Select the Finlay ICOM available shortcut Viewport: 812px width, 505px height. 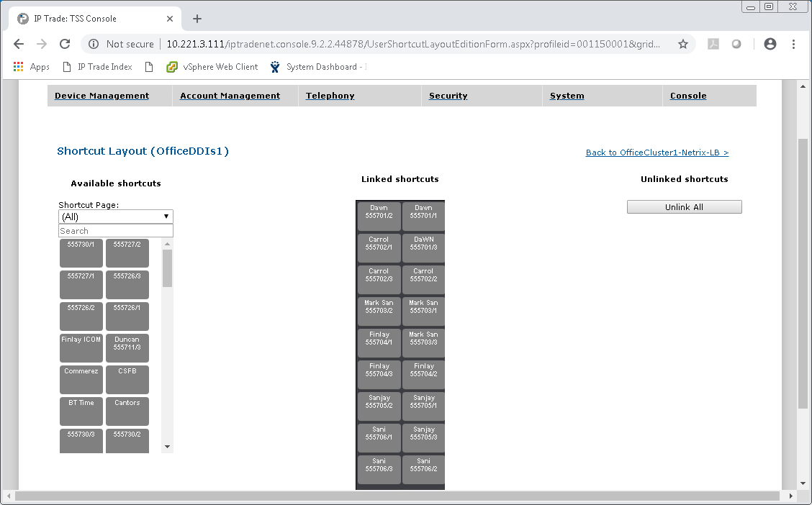click(x=81, y=347)
